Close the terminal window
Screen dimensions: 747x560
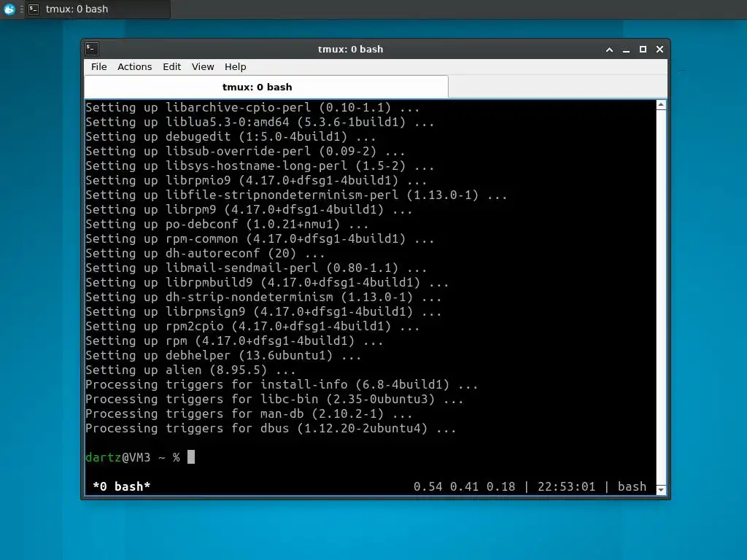pos(659,50)
